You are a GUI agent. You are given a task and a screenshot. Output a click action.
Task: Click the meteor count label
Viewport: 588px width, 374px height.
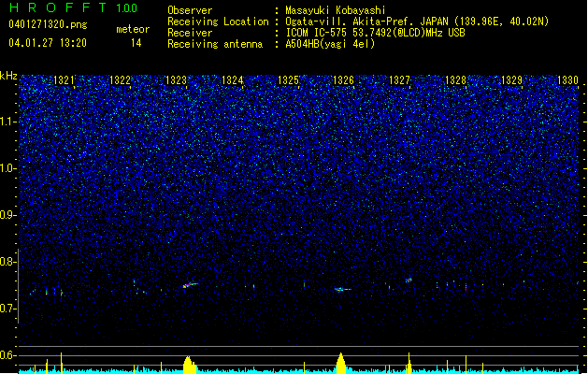(x=133, y=29)
